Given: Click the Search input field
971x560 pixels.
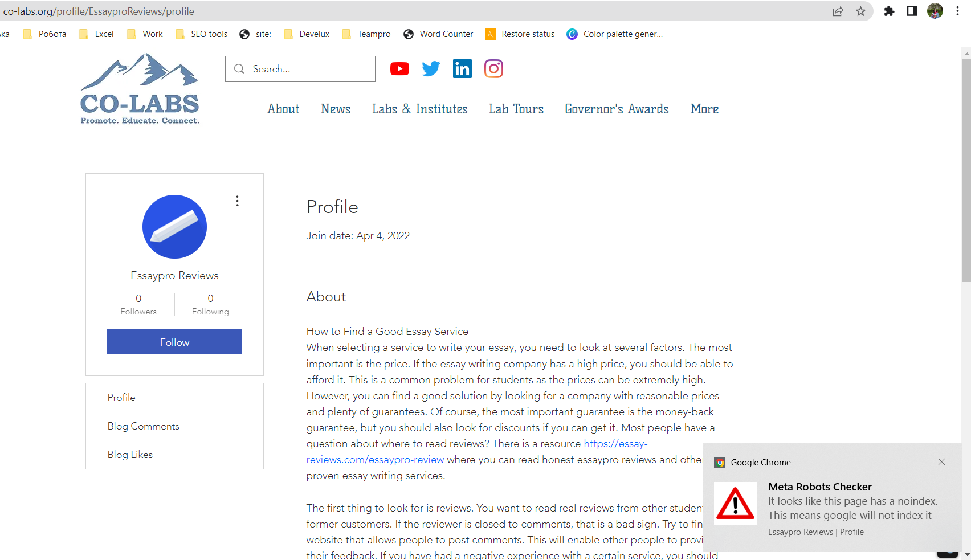Looking at the screenshot, I should (300, 69).
